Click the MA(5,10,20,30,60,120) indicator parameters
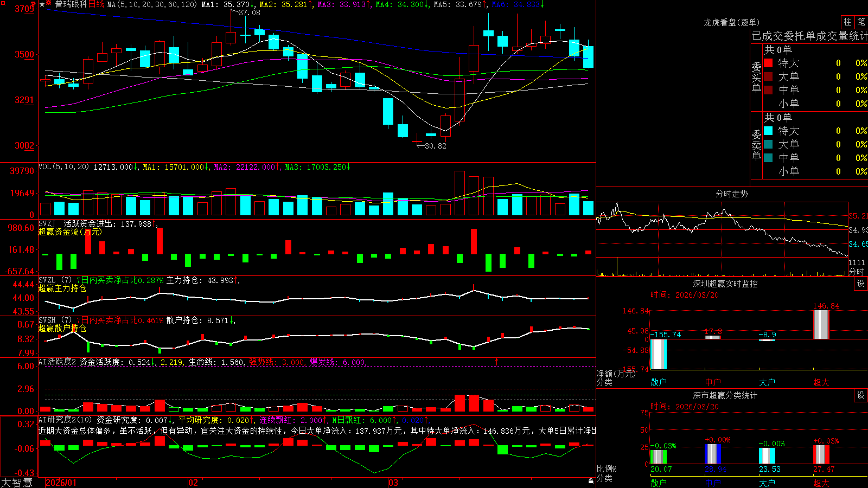This screenshot has width=868, height=488. click(152, 4)
